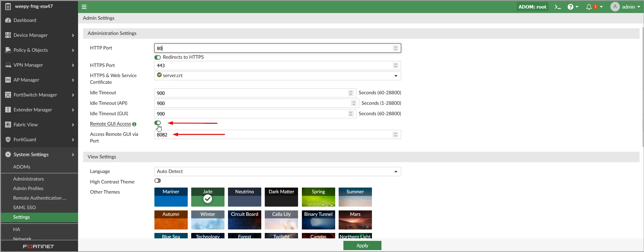Image resolution: width=644 pixels, height=252 pixels.
Task: Click the HTTP Port stepper arrows
Action: point(395,48)
